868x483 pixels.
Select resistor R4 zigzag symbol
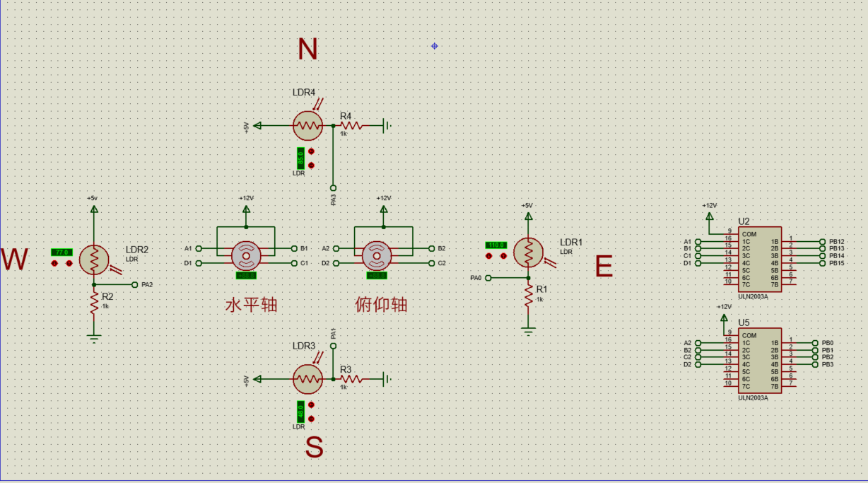pyautogui.click(x=351, y=126)
